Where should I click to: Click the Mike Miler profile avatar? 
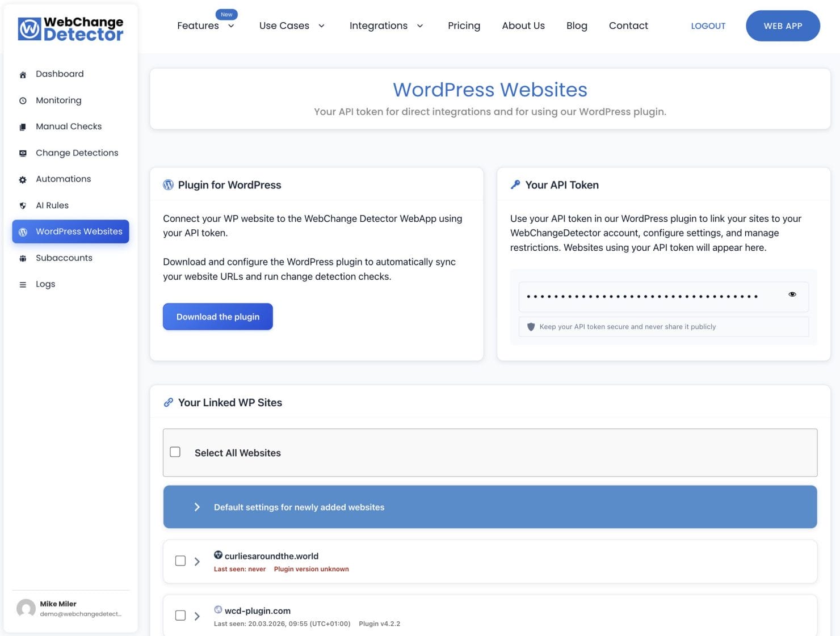pos(26,608)
